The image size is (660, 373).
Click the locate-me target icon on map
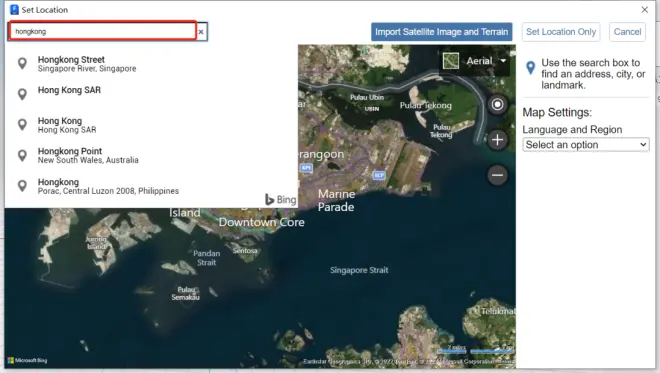[497, 104]
